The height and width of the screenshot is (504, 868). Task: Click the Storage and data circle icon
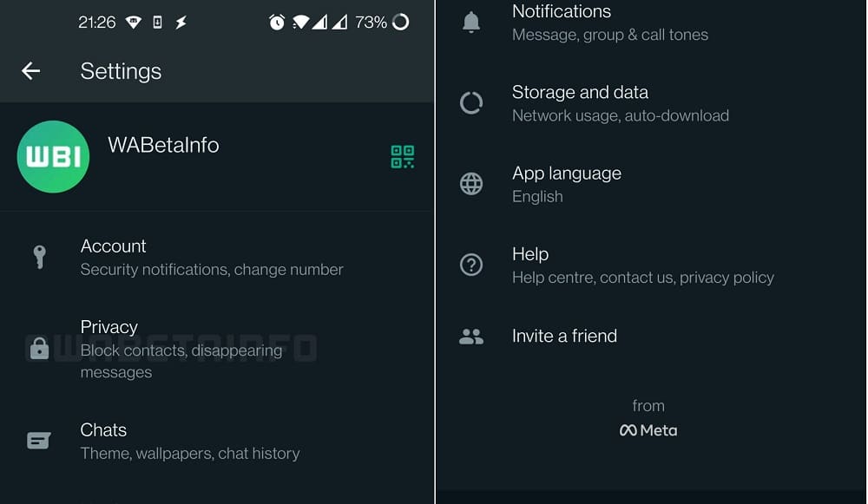[471, 103]
